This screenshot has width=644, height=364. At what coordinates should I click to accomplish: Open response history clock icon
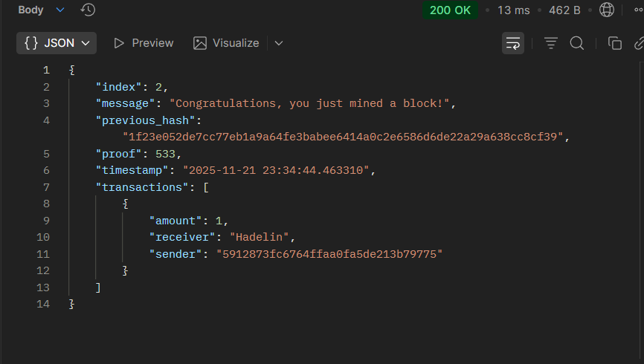point(88,10)
